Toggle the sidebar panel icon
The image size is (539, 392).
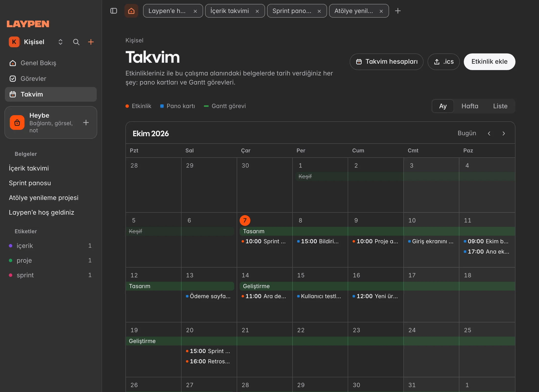114,11
